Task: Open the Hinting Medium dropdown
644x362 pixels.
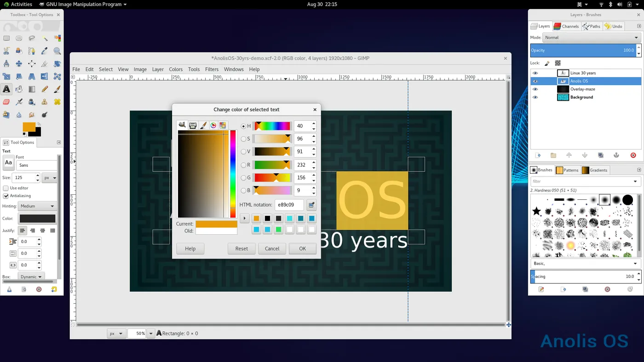Action: coord(37,206)
